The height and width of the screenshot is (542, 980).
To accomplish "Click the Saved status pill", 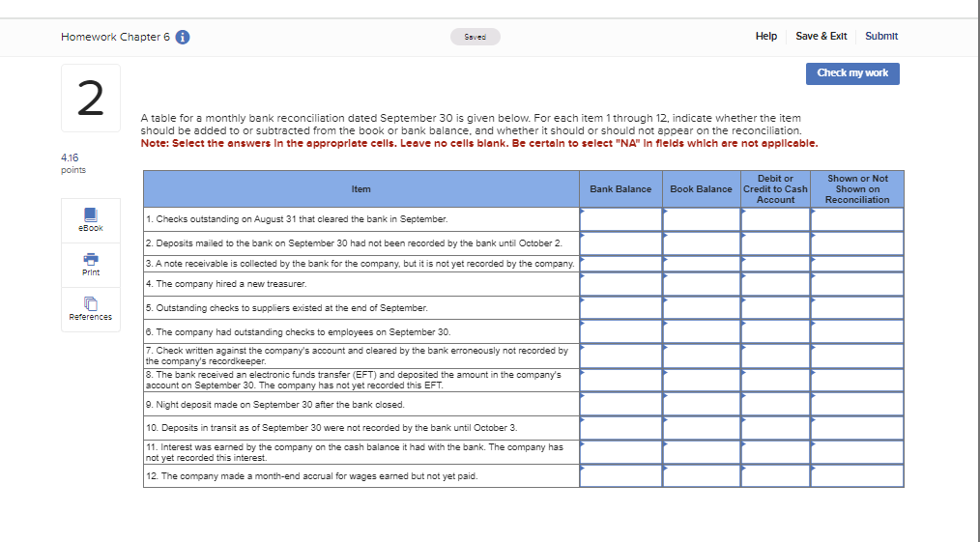I will [x=475, y=37].
